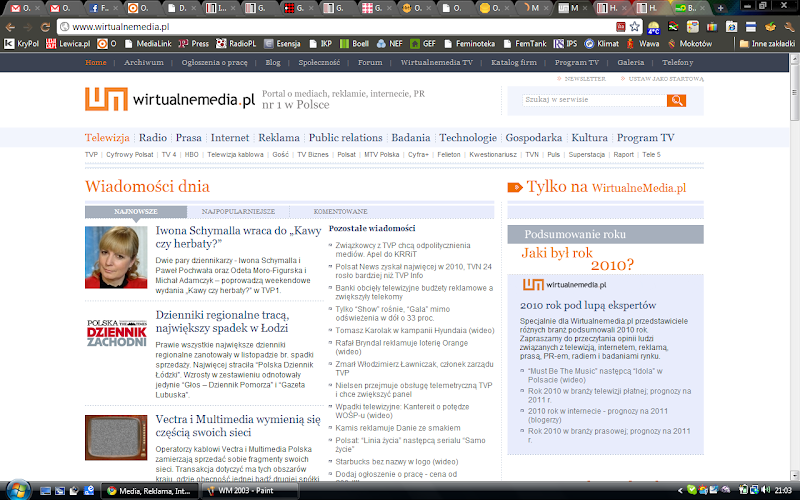Viewport: 800px width, 500px height.
Task: Open the Gospodarka section
Action: [x=534, y=138]
